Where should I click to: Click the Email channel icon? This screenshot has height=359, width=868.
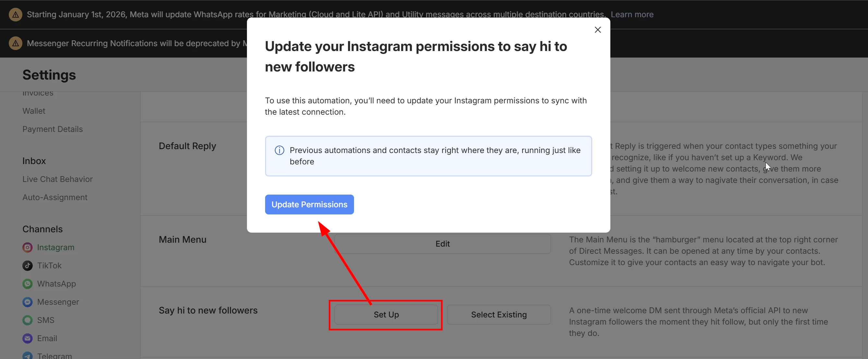(x=27, y=338)
